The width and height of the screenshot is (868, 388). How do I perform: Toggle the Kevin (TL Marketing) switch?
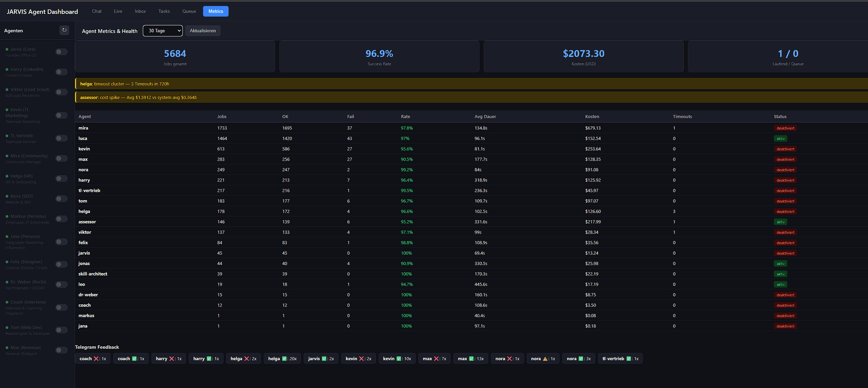tap(62, 115)
